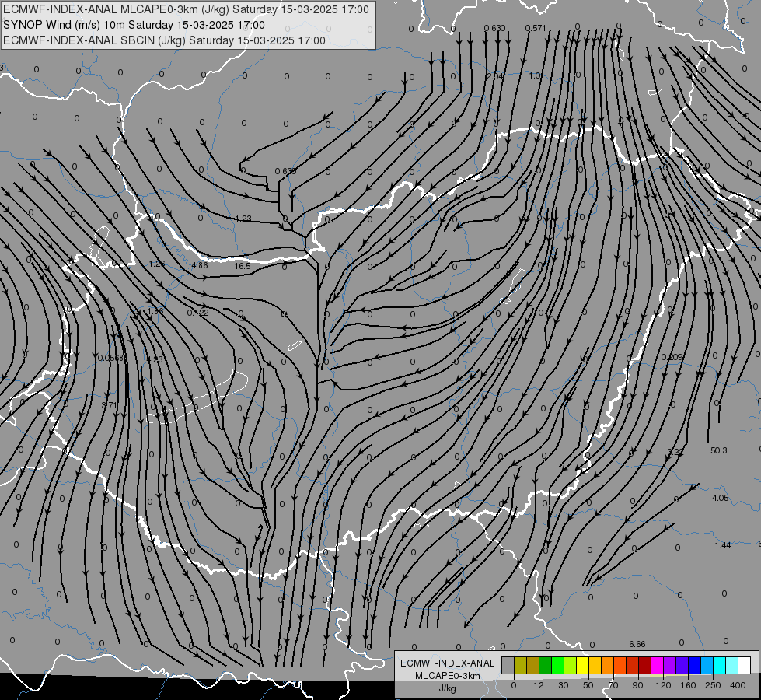Click the legend scale value 90
Screen dimensions: 761x700
(x=637, y=685)
